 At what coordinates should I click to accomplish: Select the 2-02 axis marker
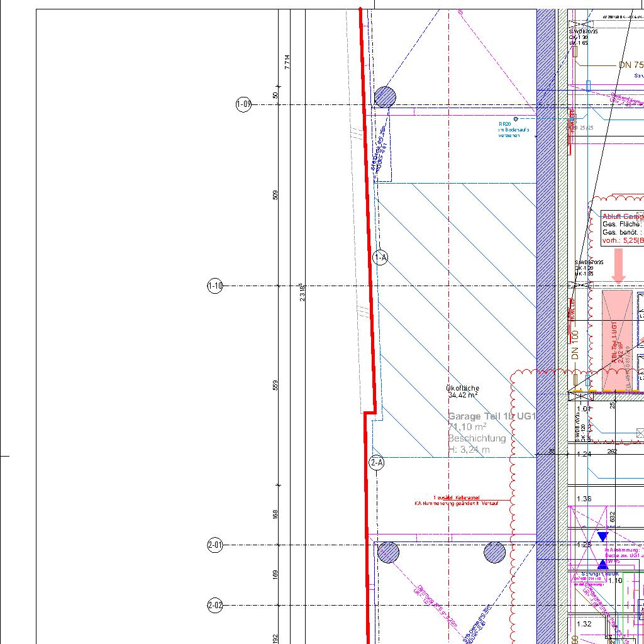pyautogui.click(x=215, y=606)
